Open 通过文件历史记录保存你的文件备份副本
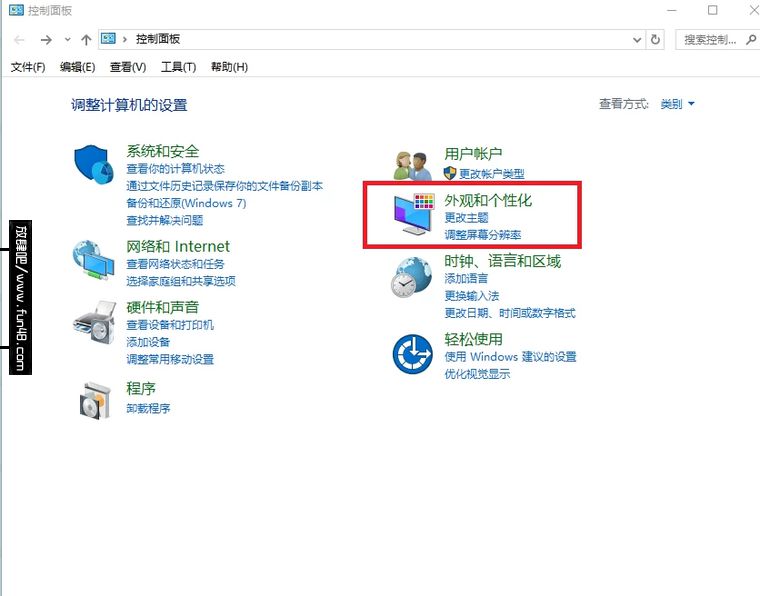The height and width of the screenshot is (596, 760). [x=224, y=186]
